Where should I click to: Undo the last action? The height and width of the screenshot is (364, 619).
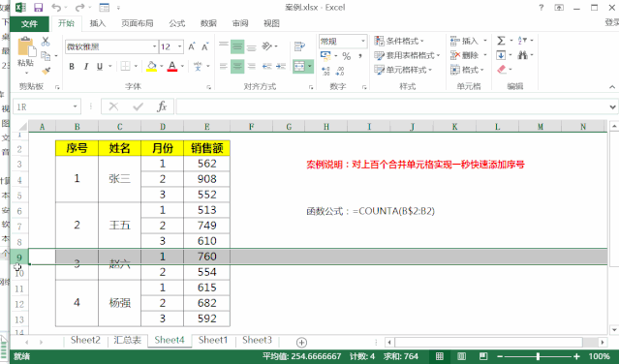tap(56, 8)
